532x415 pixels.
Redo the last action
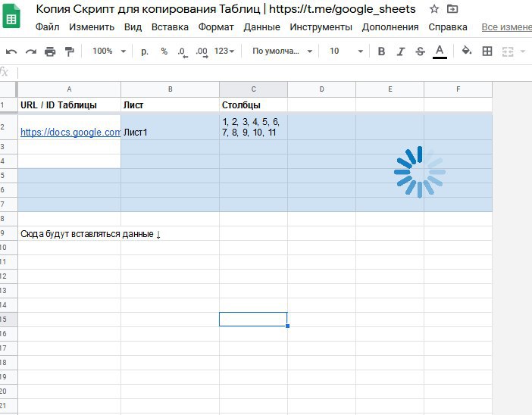[x=31, y=51]
